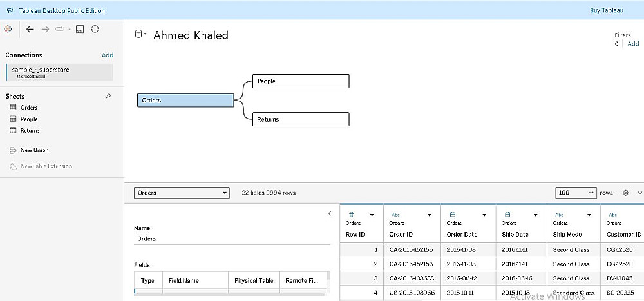The height and width of the screenshot is (301, 644).
Task: Click the rows count input showing 100
Action: [x=576, y=193]
